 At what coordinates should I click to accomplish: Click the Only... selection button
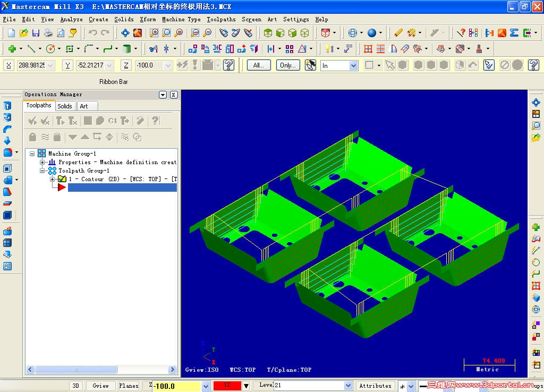click(x=288, y=65)
